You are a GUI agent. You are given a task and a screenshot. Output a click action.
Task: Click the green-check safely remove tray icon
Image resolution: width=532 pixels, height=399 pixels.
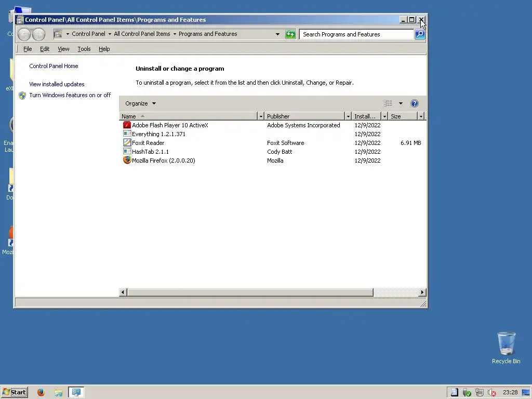(x=467, y=393)
